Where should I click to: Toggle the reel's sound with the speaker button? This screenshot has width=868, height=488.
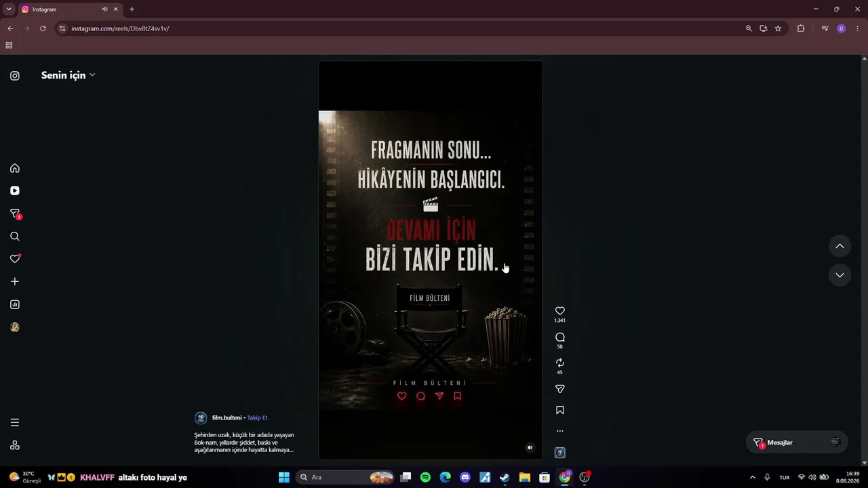pyautogui.click(x=530, y=447)
